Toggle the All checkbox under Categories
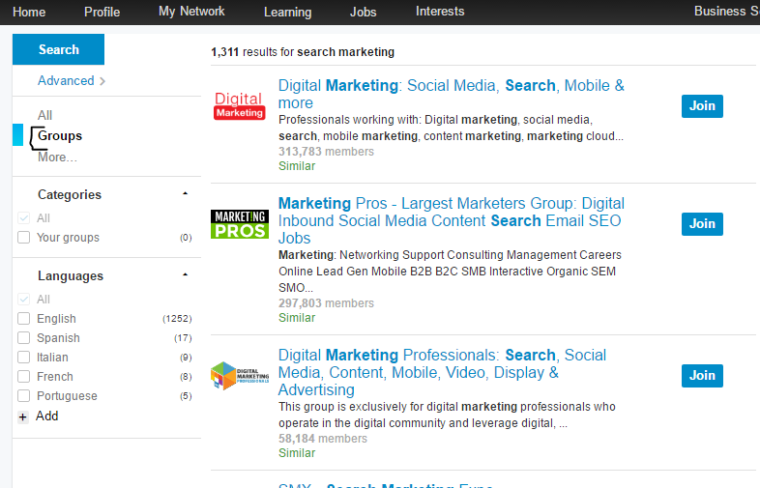 24,218
